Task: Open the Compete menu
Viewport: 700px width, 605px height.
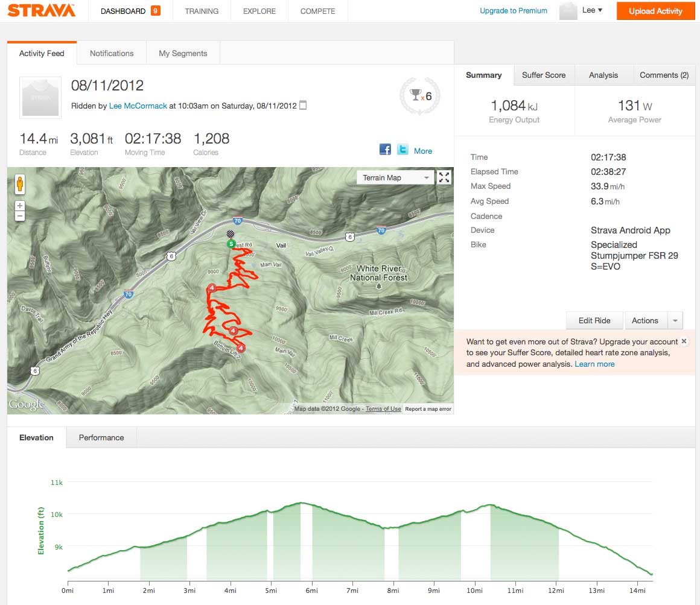Action: 318,11
